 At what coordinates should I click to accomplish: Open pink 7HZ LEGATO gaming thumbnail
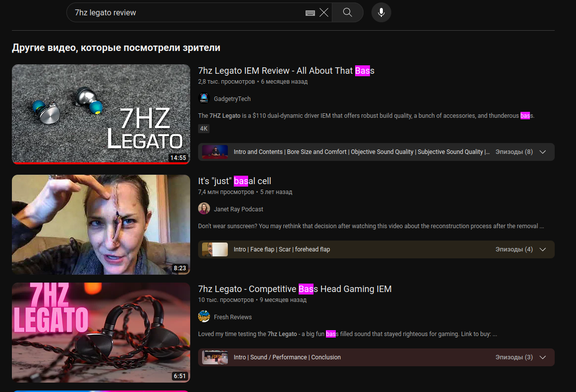(101, 333)
